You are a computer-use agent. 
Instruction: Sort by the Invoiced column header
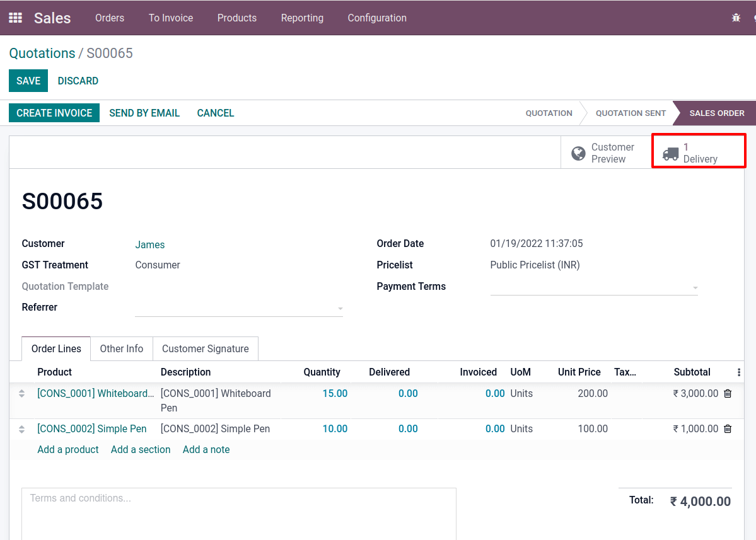[478, 372]
